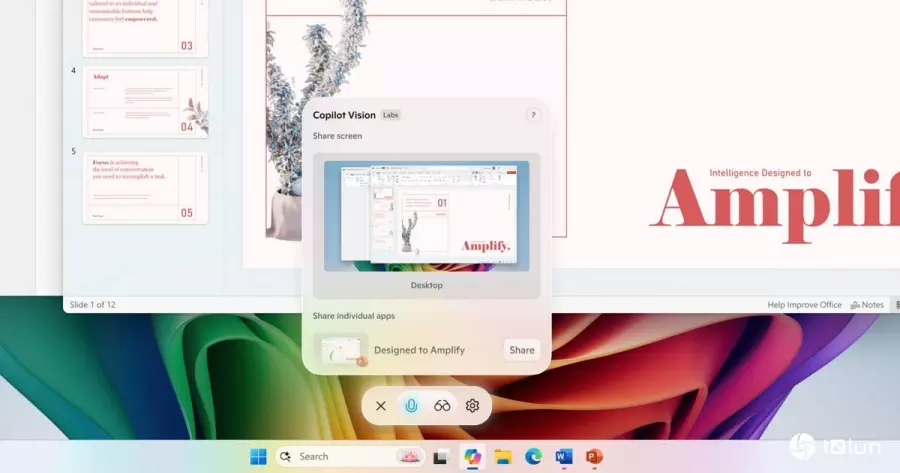
Task: Open Copilot app in taskbar
Action: (472, 456)
